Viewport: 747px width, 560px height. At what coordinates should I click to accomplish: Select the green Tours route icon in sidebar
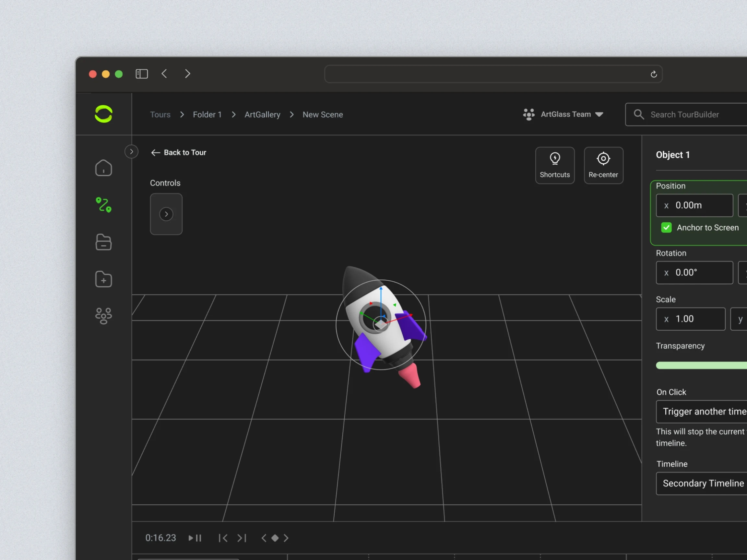[103, 205]
